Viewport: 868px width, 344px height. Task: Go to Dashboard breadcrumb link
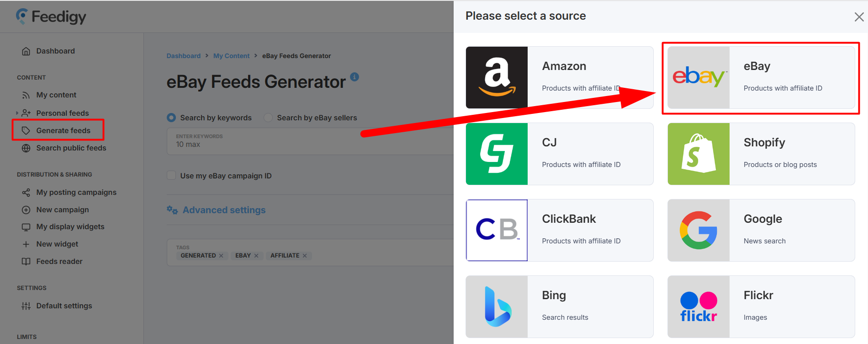pyautogui.click(x=183, y=56)
